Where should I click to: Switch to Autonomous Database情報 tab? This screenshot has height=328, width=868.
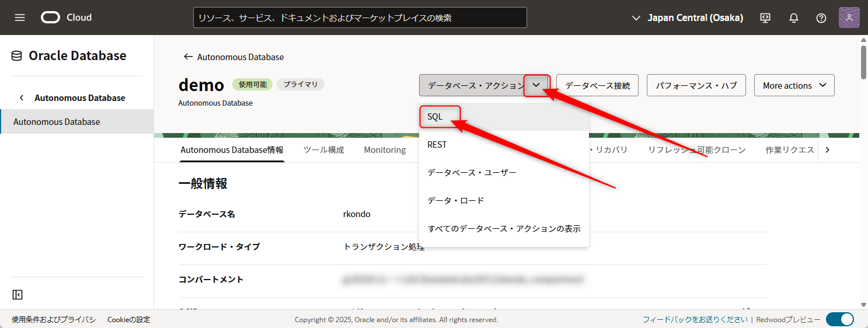coord(232,150)
